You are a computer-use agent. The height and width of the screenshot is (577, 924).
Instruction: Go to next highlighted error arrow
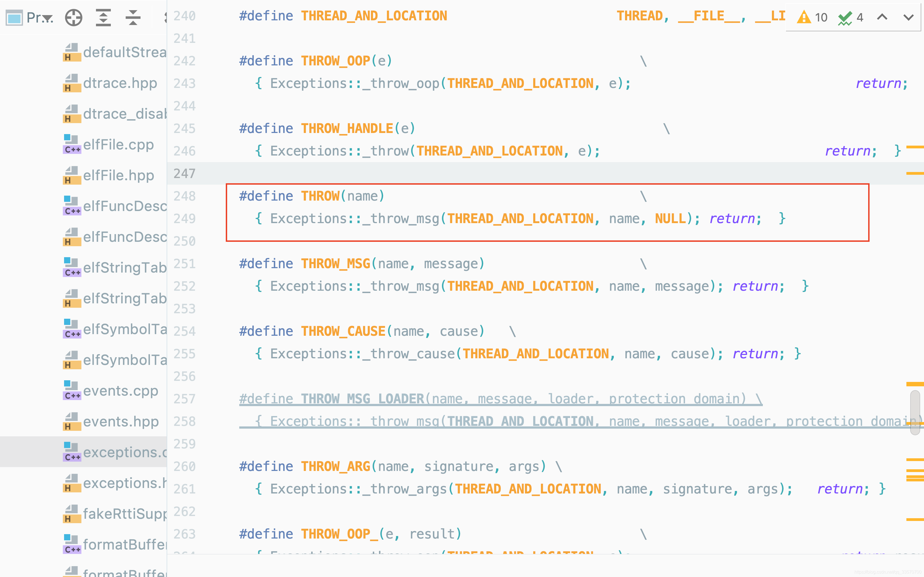click(x=908, y=17)
